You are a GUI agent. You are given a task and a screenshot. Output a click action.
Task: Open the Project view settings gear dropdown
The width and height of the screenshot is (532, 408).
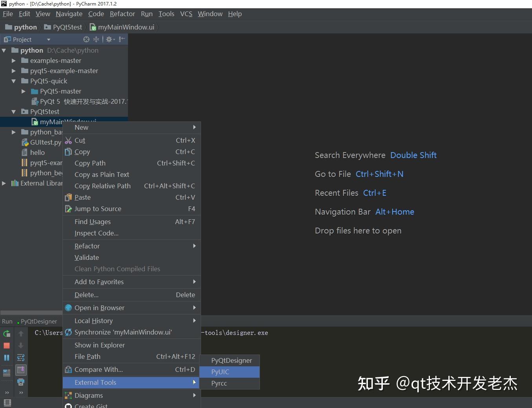coord(110,39)
